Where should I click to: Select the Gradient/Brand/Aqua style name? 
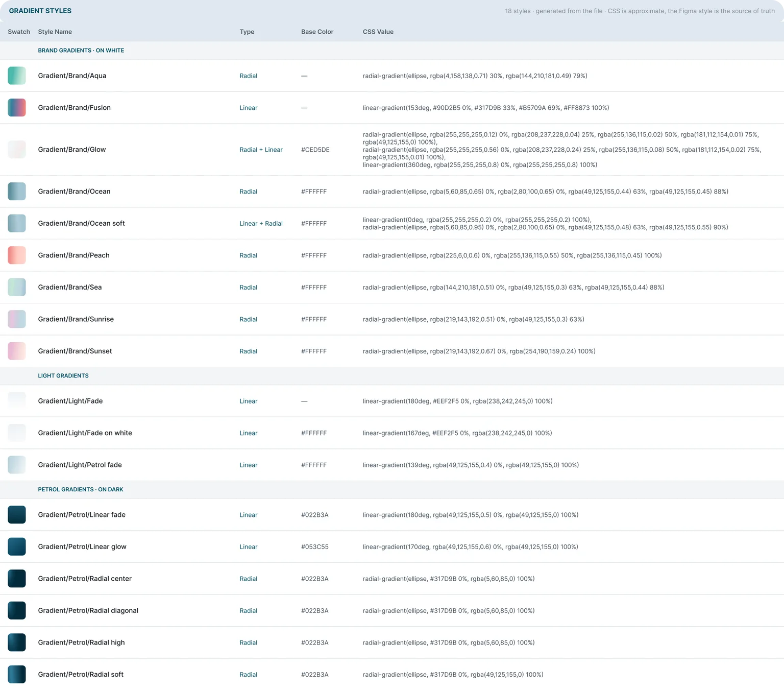point(72,76)
